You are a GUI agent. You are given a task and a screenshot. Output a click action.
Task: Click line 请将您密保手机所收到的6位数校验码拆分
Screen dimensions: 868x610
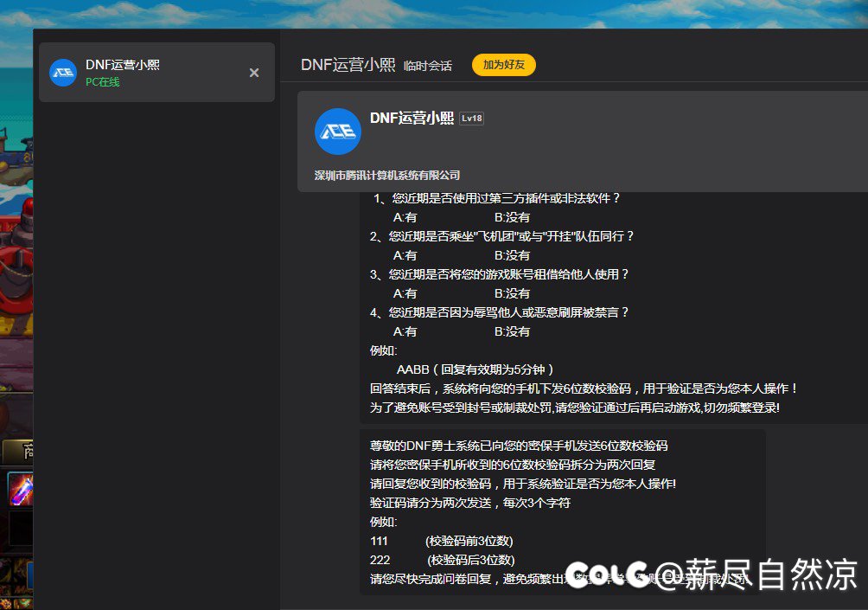pyautogui.click(x=513, y=465)
